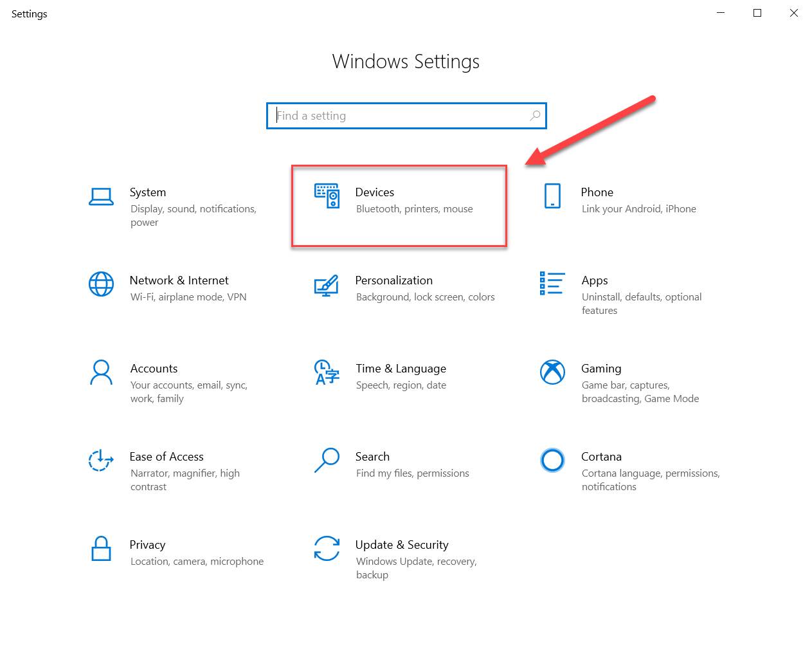Click the Time & Language icon

click(x=327, y=372)
